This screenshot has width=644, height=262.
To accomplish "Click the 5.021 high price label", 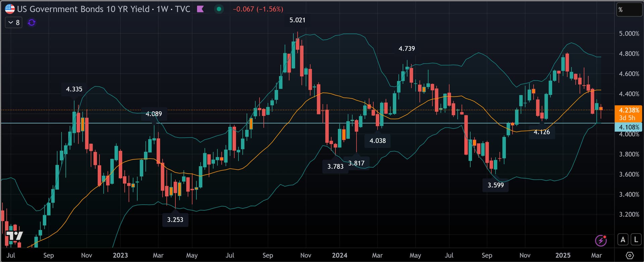I will 297,20.
